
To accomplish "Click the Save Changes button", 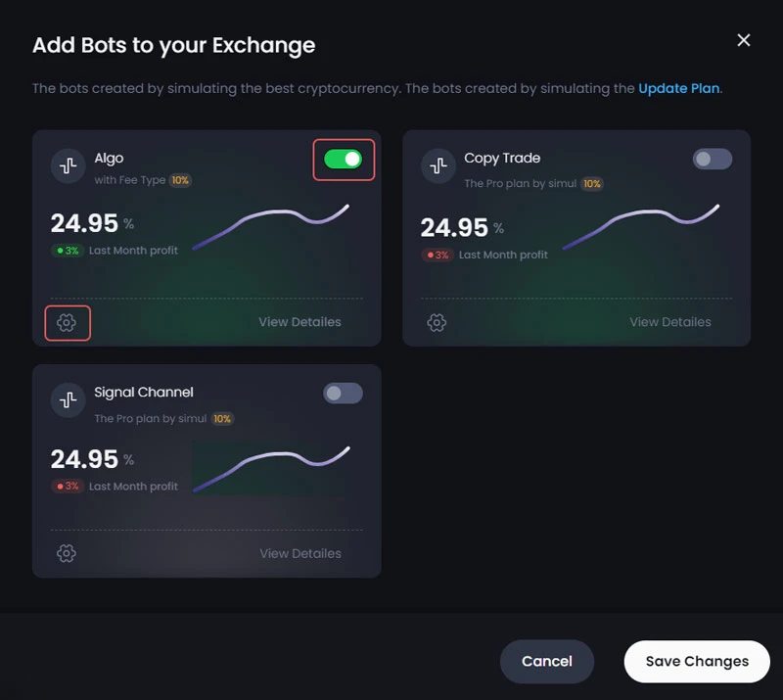I will click(x=696, y=661).
